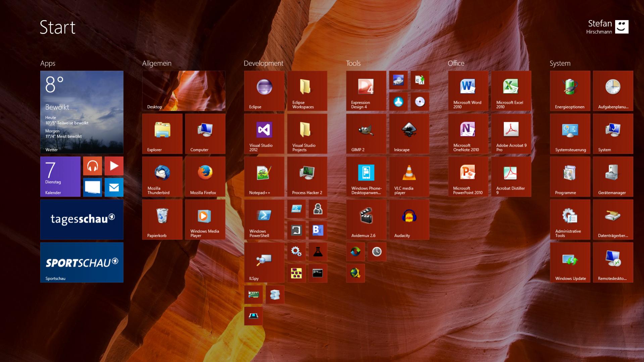Open the small command prompt tile
Screen dimensions: 644x362
tap(318, 273)
